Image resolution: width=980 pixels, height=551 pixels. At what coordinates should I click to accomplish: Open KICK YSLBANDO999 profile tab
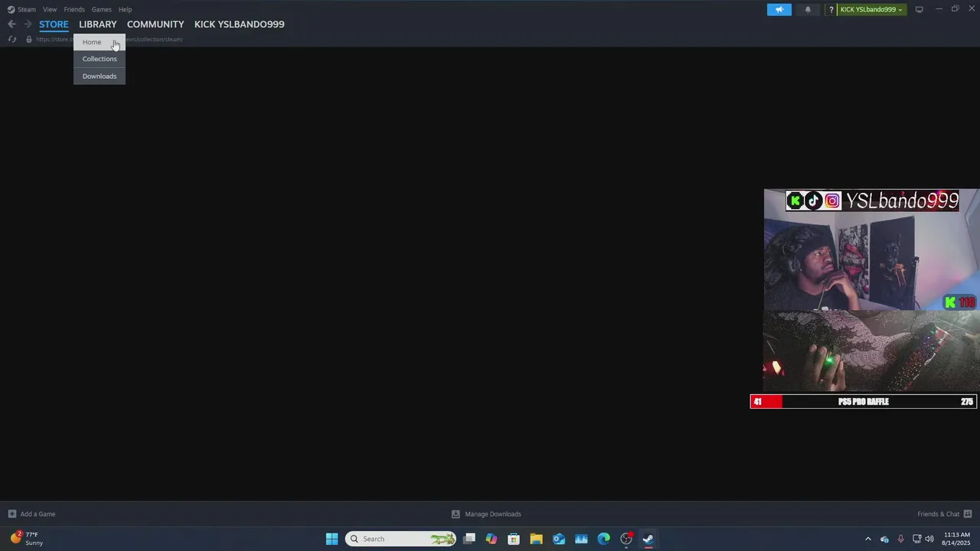(239, 24)
